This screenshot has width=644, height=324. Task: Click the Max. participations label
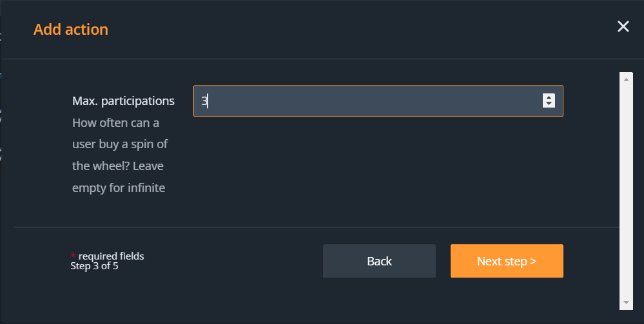point(123,101)
